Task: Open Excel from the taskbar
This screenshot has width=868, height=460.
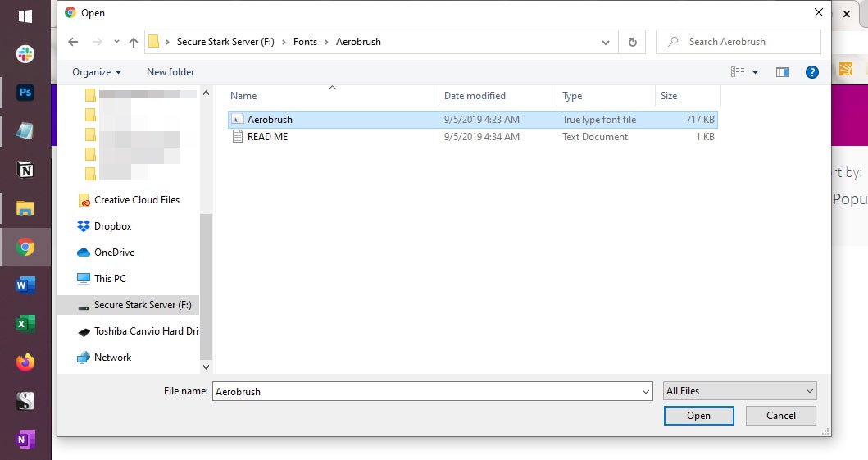Action: 25,324
